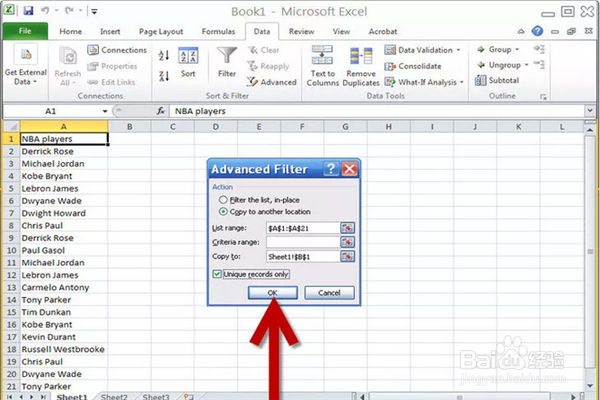Toggle the Filter funnel button
The width and height of the screenshot is (600, 400).
pyautogui.click(x=227, y=62)
